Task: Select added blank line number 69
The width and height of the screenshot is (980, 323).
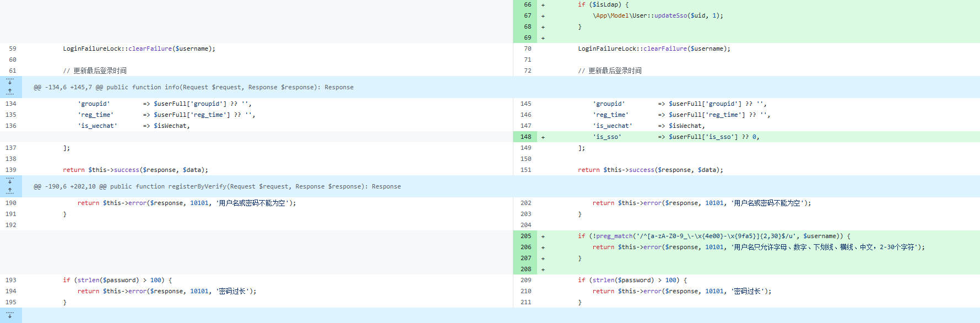Action: click(x=528, y=37)
